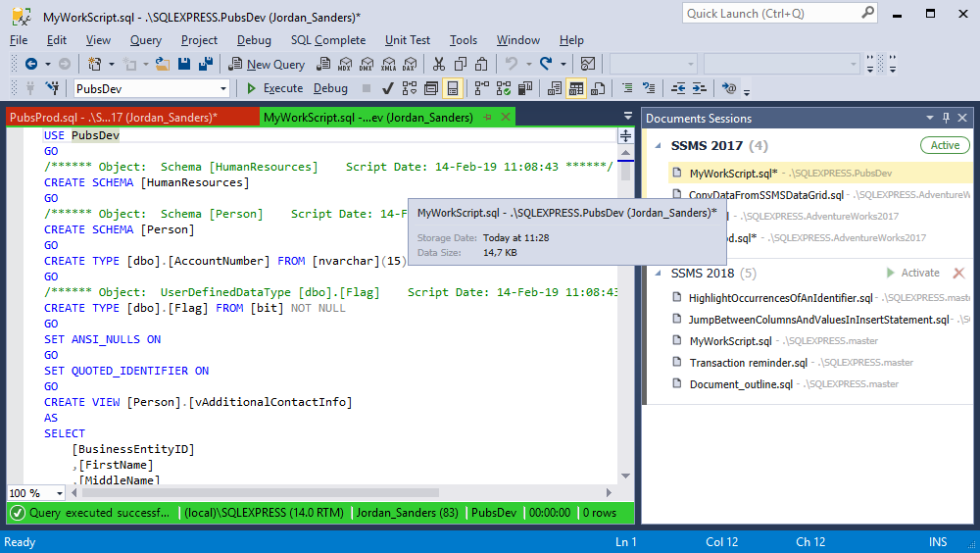980x553 pixels.
Task: Toggle Results to Grid button
Action: pos(576,89)
